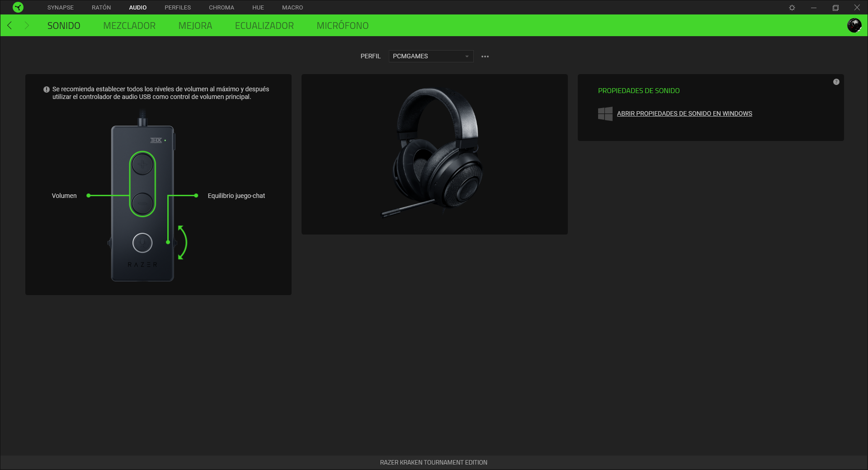Click the THX logo on the controller
The width and height of the screenshot is (868, 470).
156,140
